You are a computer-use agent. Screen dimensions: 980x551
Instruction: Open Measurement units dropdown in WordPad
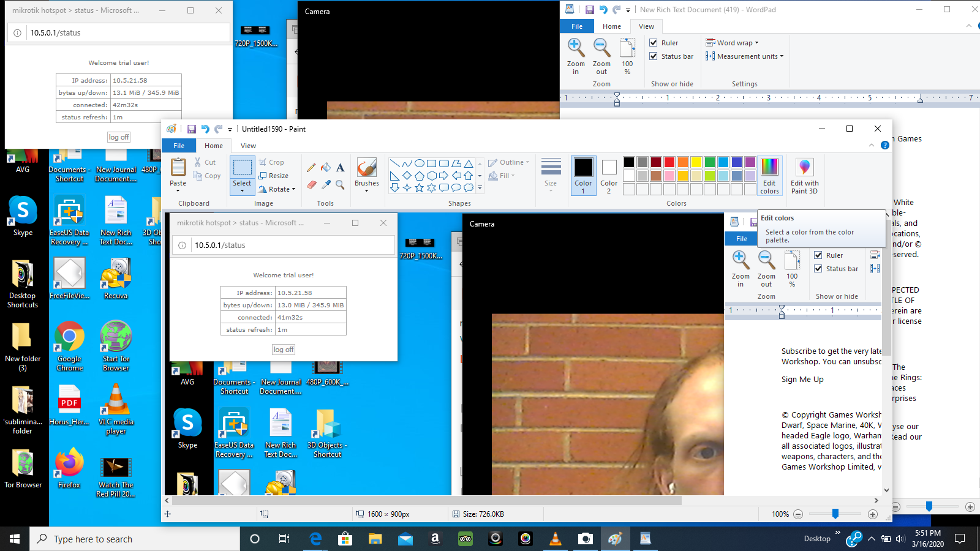744,56
